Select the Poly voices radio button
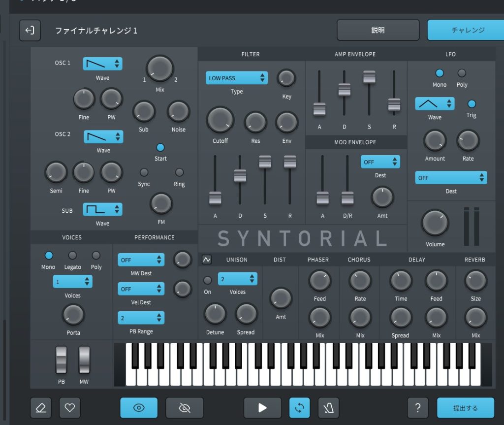504x425 pixels. [96, 255]
